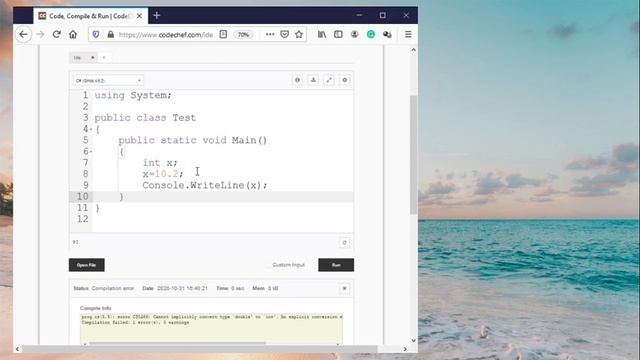Open page actions three-dot menu
This screenshot has height=360, width=640.
[270, 34]
